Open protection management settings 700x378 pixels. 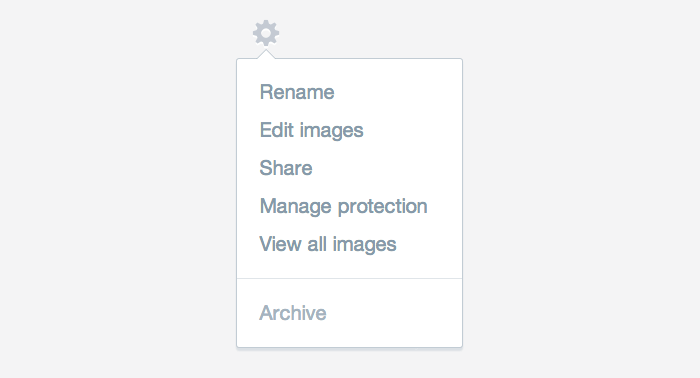pos(343,206)
